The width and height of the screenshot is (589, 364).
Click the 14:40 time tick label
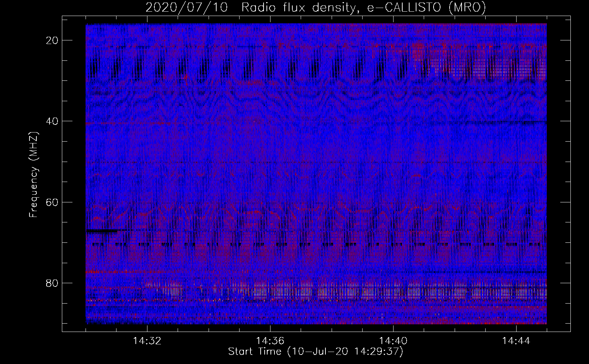(x=393, y=341)
